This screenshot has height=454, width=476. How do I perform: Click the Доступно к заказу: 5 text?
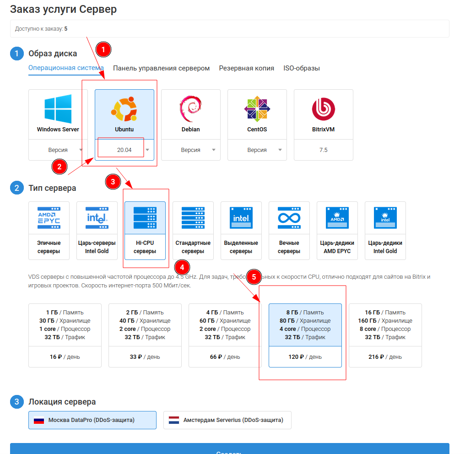pos(41,29)
